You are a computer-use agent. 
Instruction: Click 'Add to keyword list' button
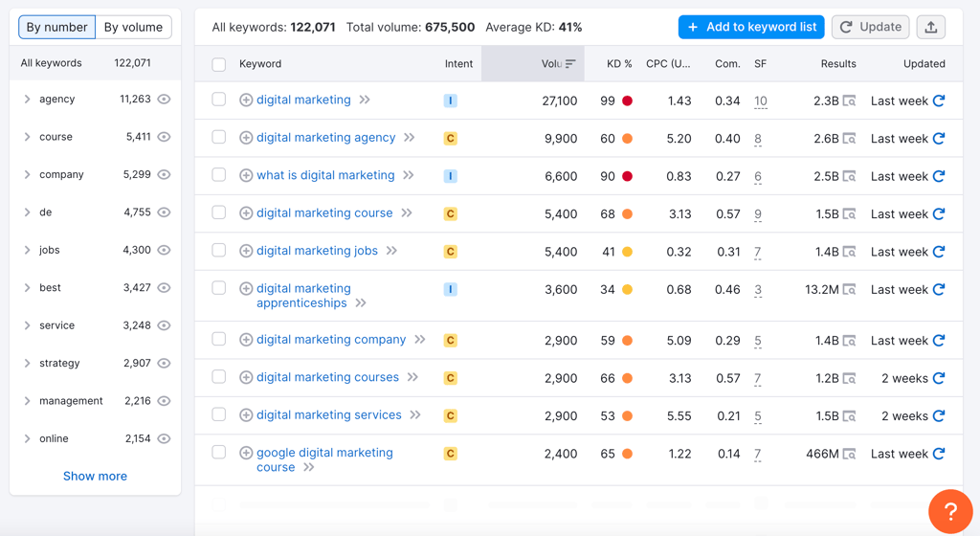point(751,27)
